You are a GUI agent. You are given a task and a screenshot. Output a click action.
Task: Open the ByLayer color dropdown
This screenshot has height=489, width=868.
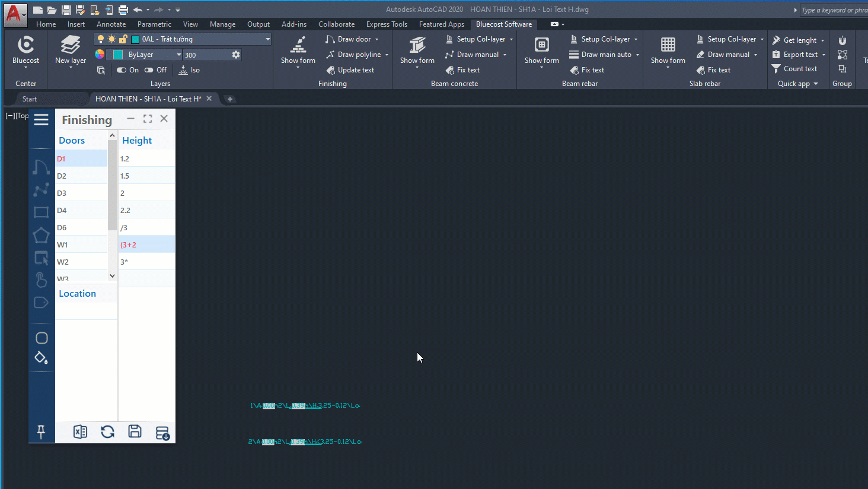[178, 55]
